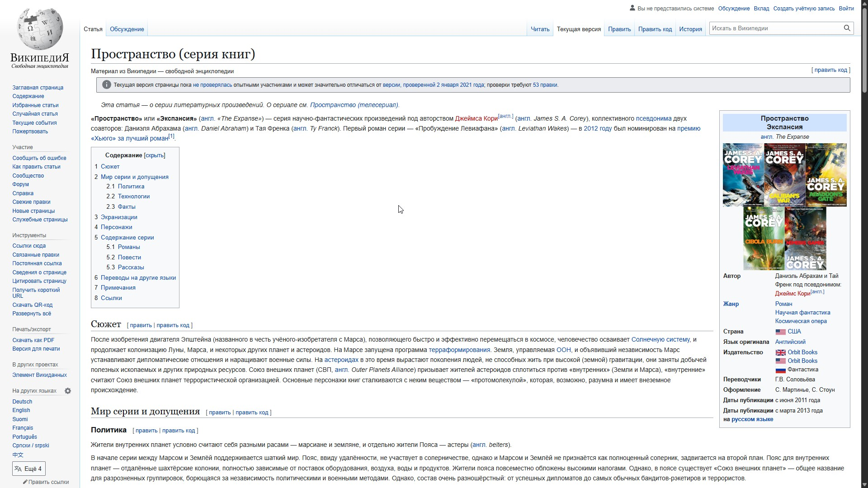
Task: Click Космическая опера genre link
Action: pyautogui.click(x=801, y=321)
